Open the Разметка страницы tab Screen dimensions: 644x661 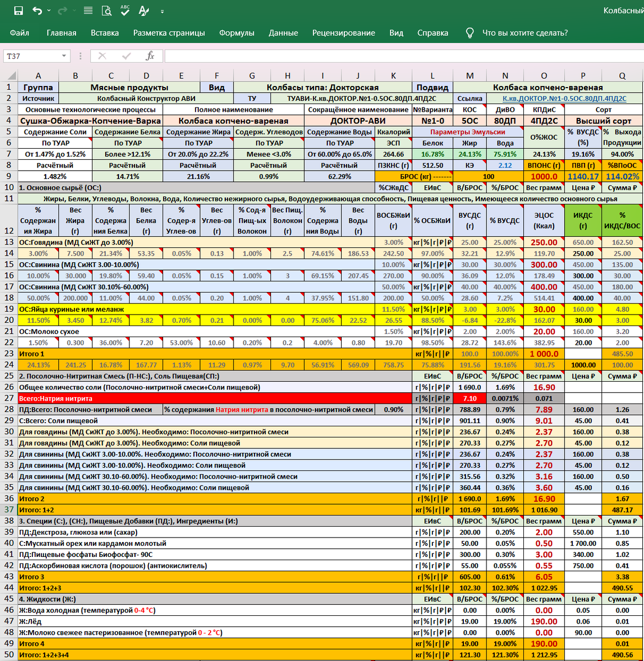tap(169, 33)
